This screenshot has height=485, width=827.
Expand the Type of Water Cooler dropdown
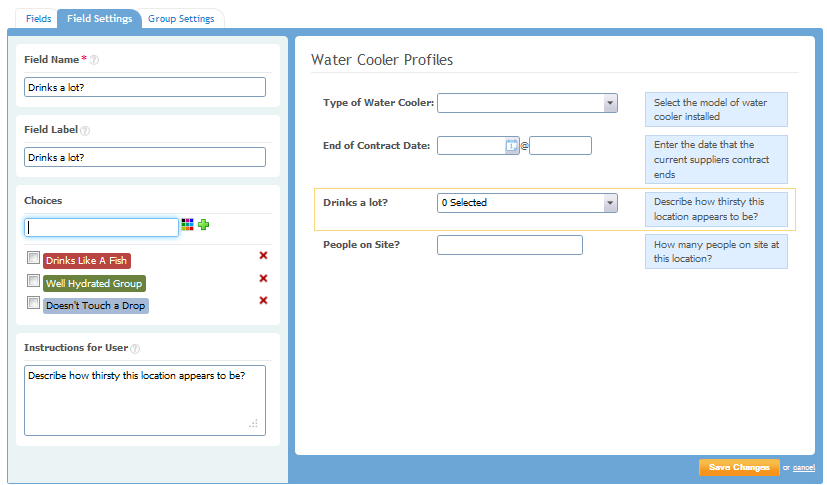[610, 103]
